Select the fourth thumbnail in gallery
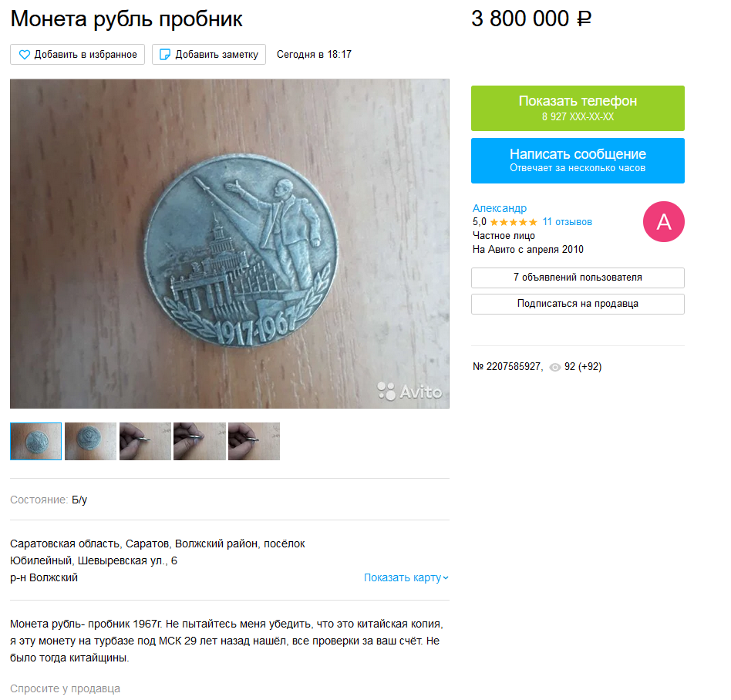The image size is (731, 700). click(200, 441)
